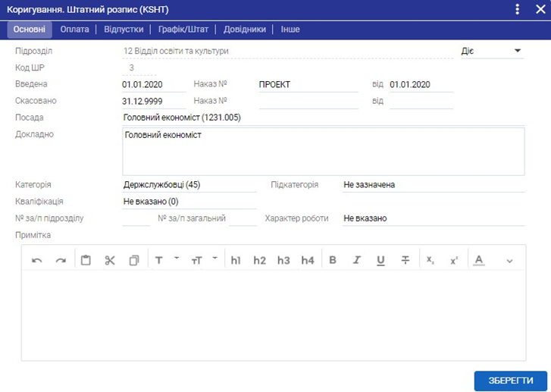The image size is (551, 392).
Task: Click the redo arrow in editor toolbar
Action: [x=61, y=260]
